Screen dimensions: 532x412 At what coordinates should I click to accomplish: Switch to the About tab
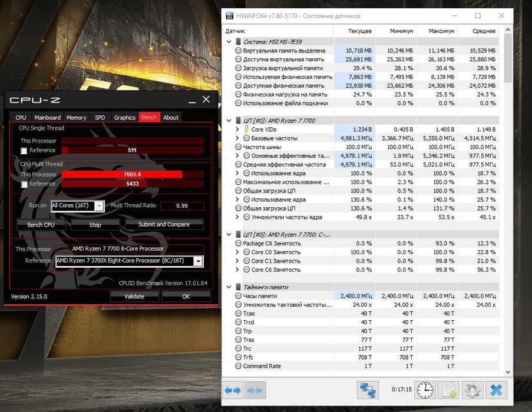pos(171,117)
